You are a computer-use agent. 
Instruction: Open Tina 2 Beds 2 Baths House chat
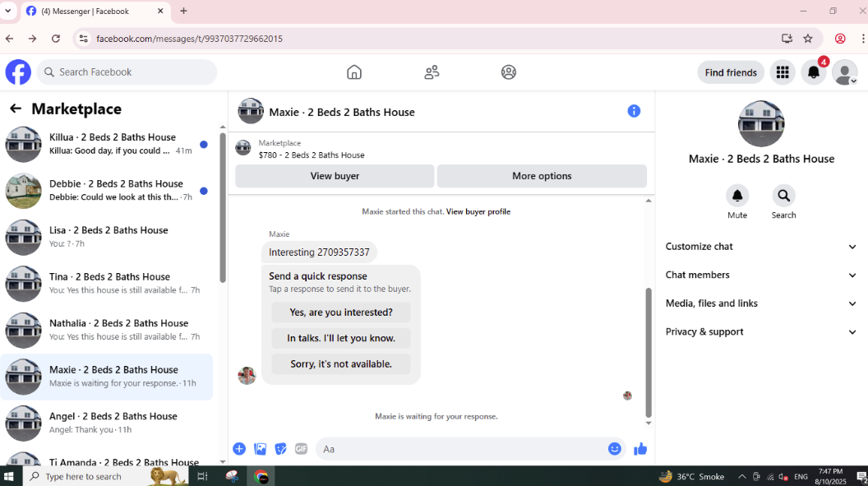point(107,284)
